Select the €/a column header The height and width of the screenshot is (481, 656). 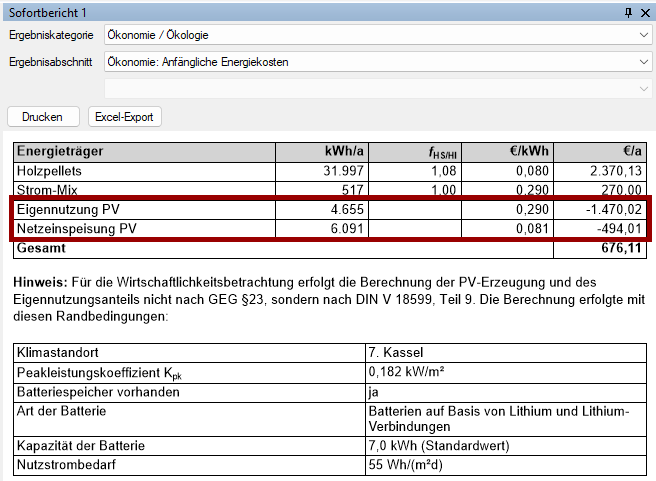[631, 152]
